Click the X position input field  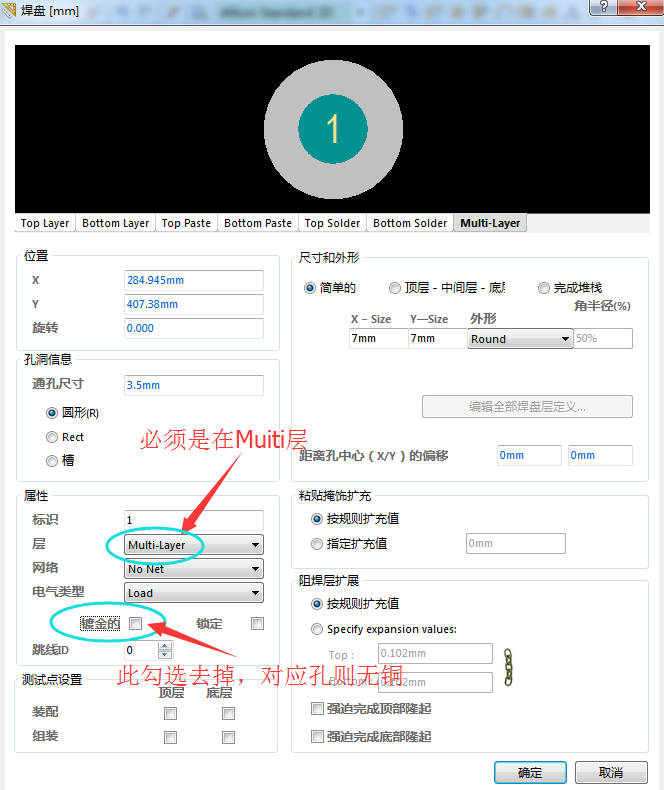[193, 280]
